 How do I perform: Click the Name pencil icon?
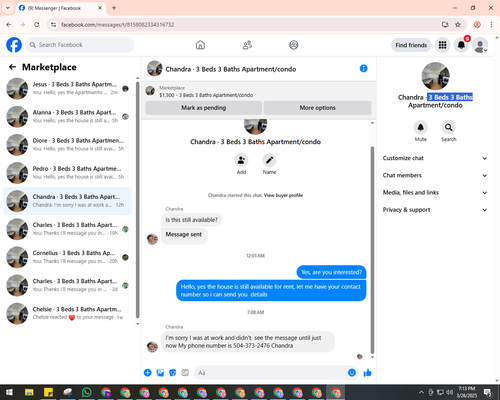pos(269,160)
